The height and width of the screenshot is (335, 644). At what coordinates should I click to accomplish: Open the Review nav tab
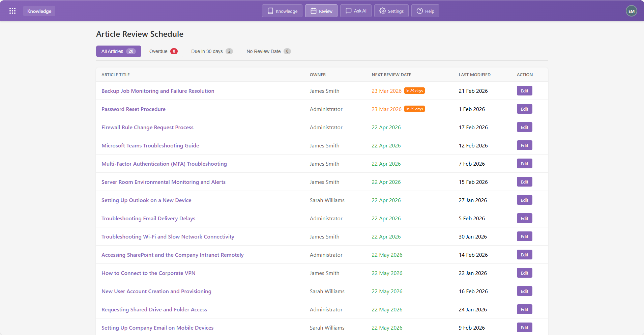click(321, 11)
